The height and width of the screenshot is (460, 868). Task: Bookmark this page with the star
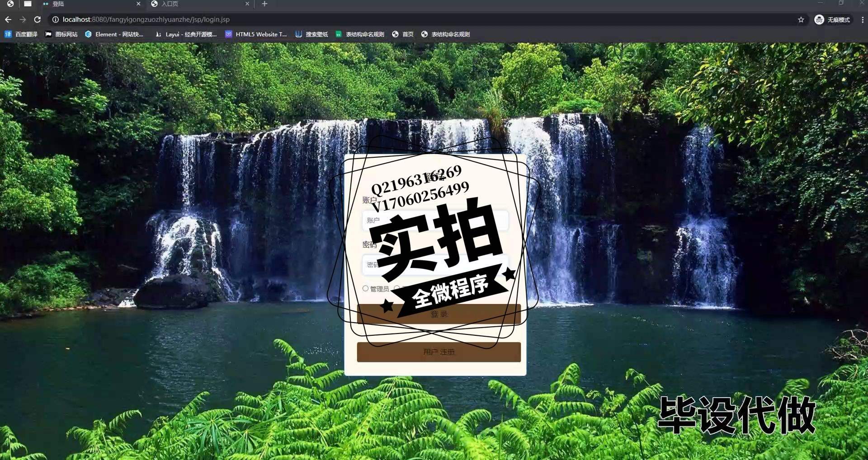801,19
